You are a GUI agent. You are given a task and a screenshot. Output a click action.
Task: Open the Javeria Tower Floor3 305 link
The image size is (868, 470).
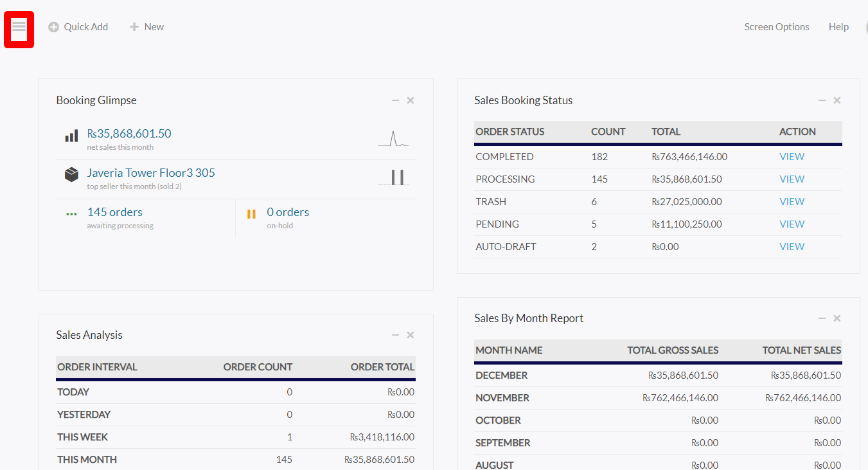pos(151,173)
